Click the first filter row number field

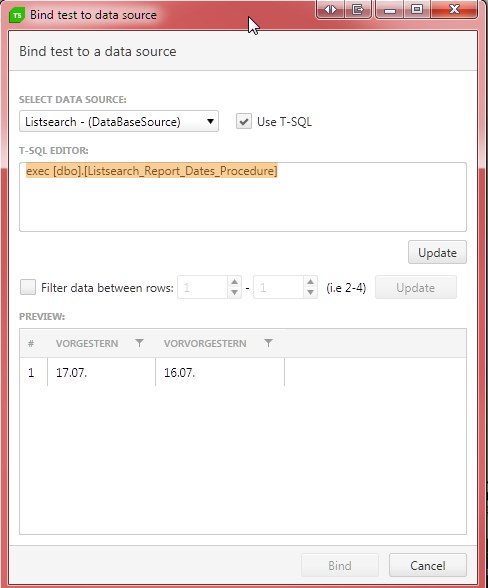[203, 288]
